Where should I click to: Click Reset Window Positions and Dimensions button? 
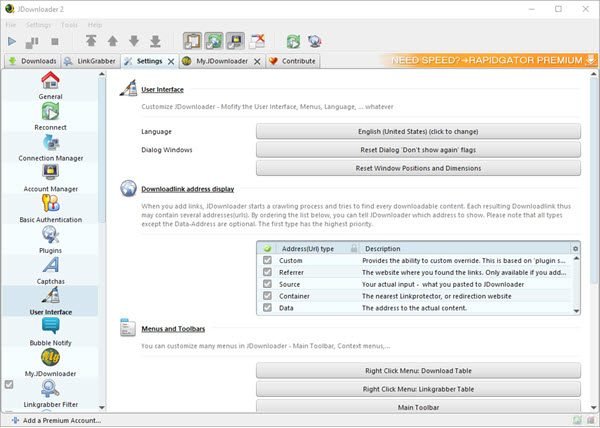point(418,168)
